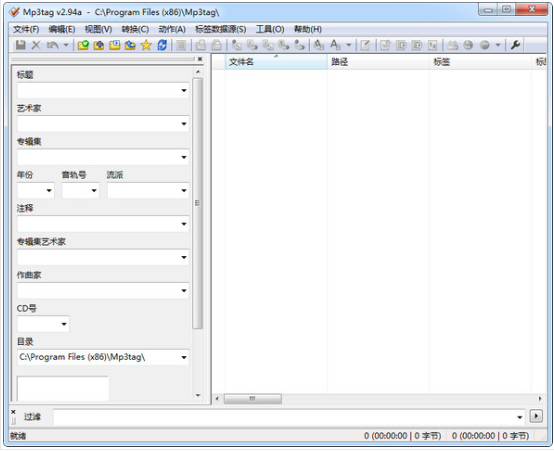
Task: Open the 视图(V) menu
Action: [98, 29]
